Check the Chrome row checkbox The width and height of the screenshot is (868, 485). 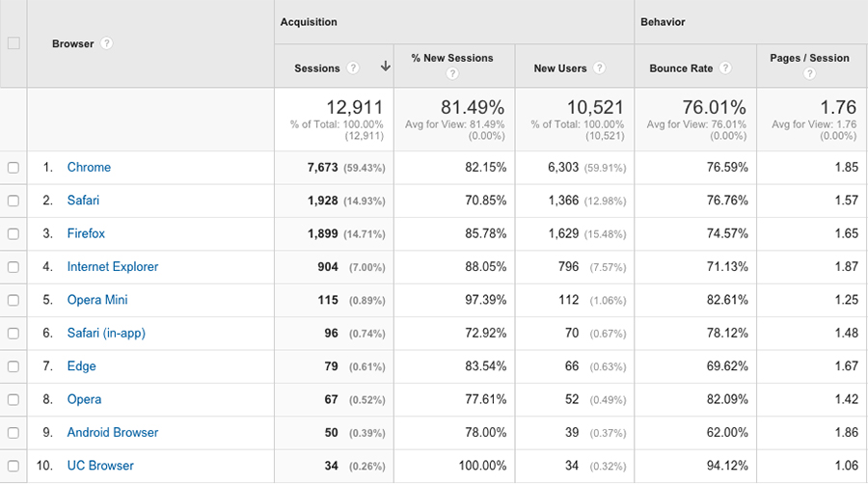click(x=13, y=168)
